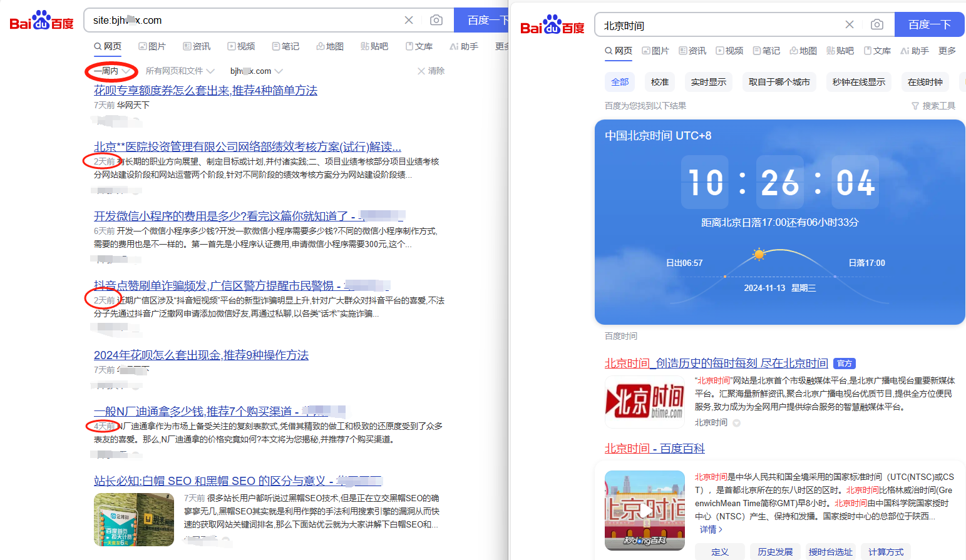Open camera image search in left window
966x560 pixels.
click(436, 20)
